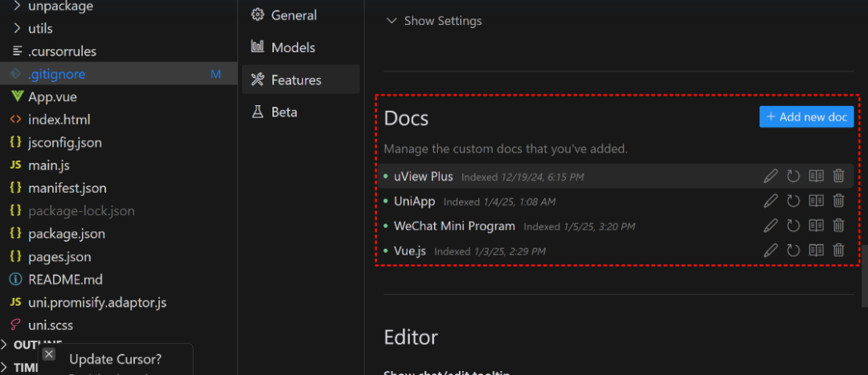This screenshot has height=375, width=868.
Task: Go to the Beta settings tab
Action: [284, 112]
